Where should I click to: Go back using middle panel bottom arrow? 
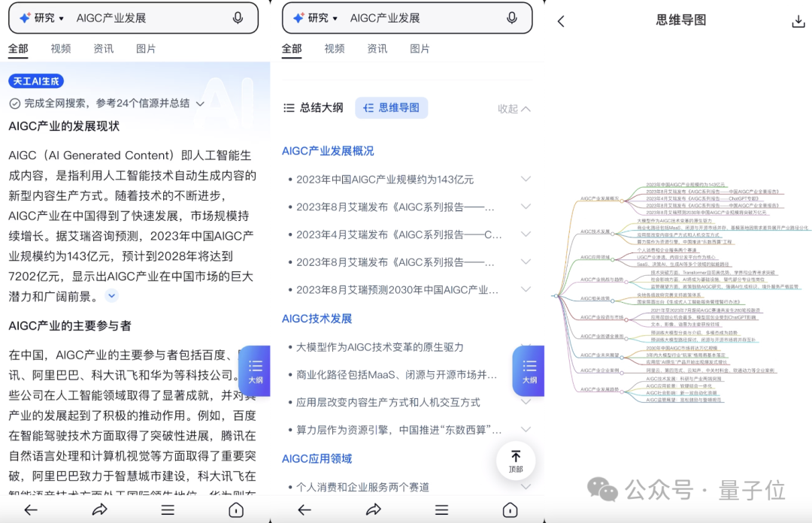304,510
